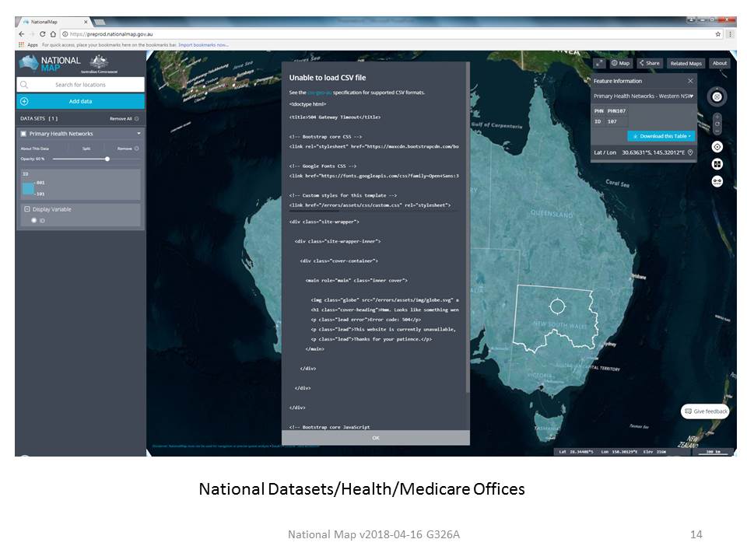This screenshot has width=747, height=560.
Task: Zoom out with the minus control
Action: point(717,131)
